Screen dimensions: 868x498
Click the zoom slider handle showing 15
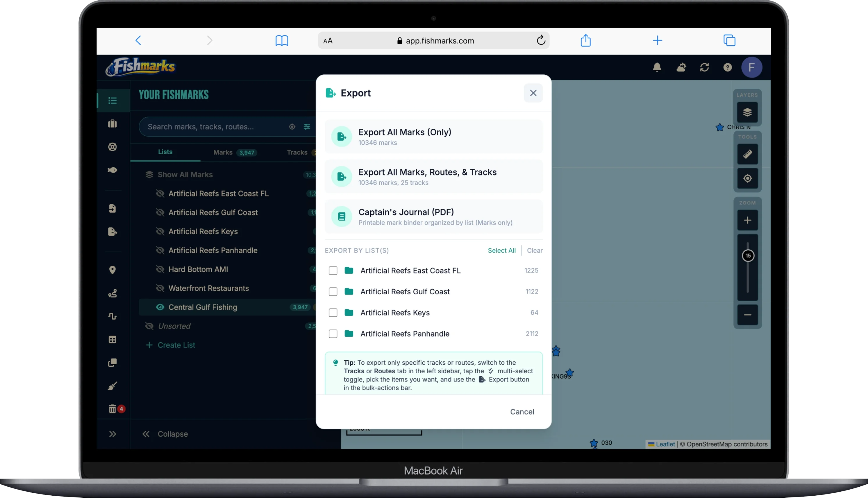click(x=748, y=255)
